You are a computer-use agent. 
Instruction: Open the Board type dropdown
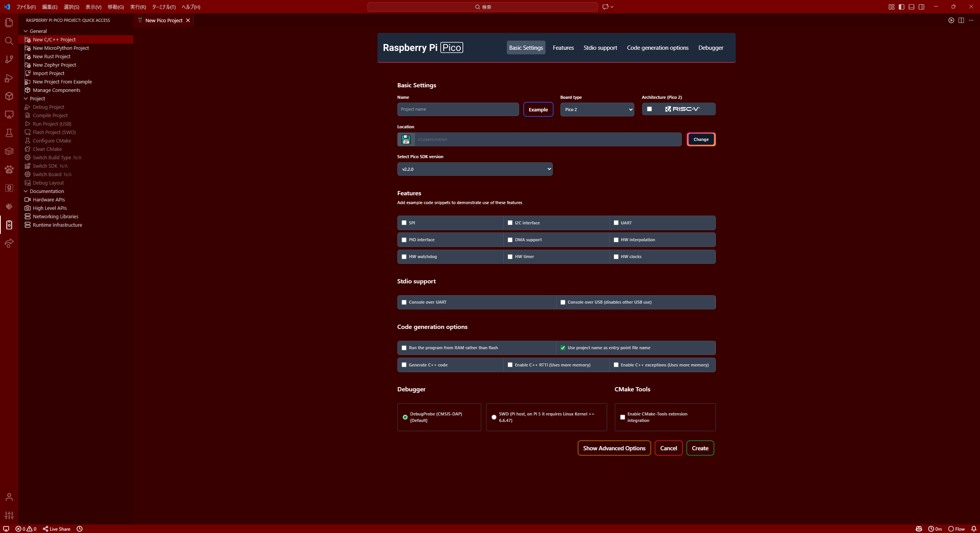tap(597, 110)
